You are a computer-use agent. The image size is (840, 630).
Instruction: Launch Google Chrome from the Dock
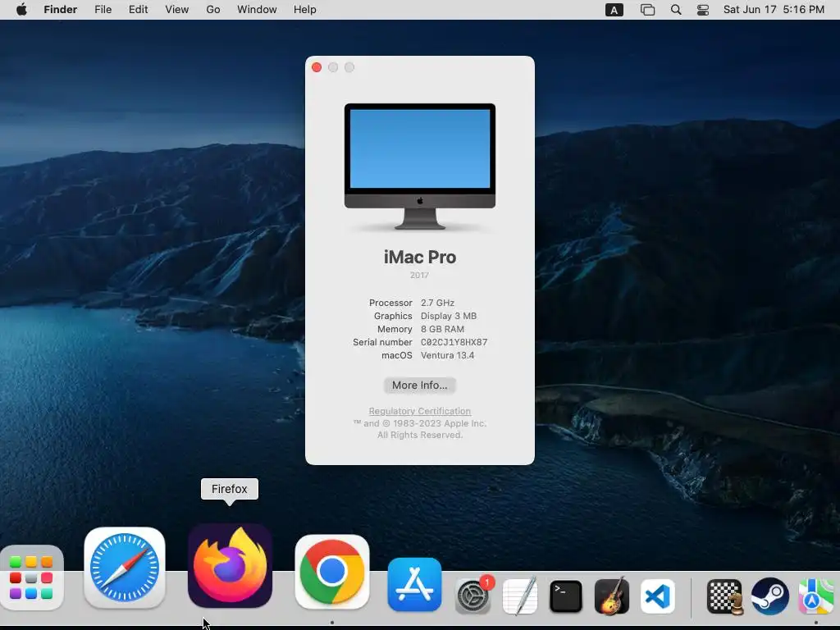pos(332,572)
